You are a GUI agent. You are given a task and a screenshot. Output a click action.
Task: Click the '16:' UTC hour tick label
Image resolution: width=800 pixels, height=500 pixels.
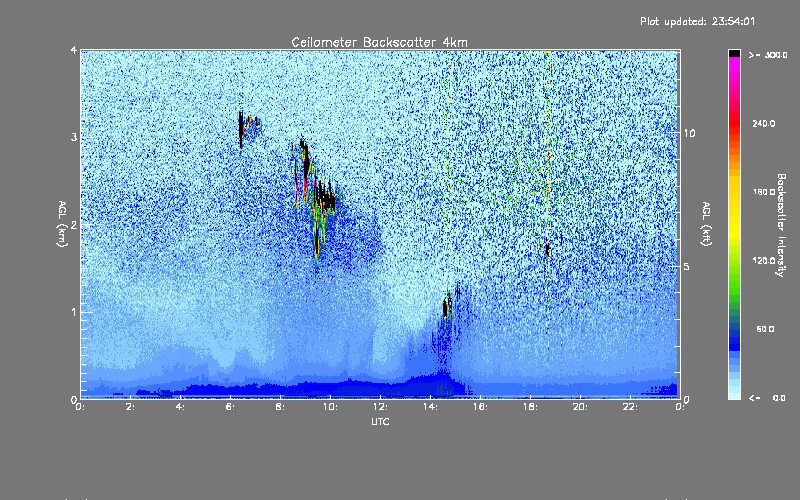[x=481, y=407]
